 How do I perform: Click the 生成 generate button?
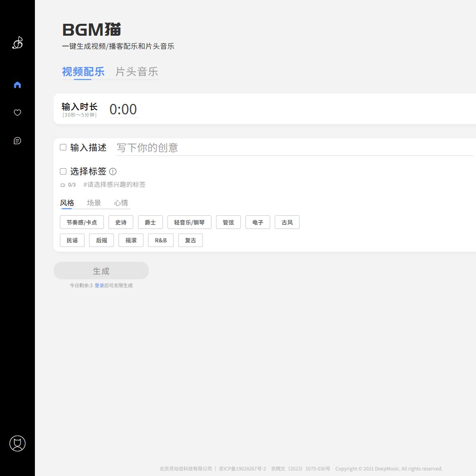pos(101,271)
